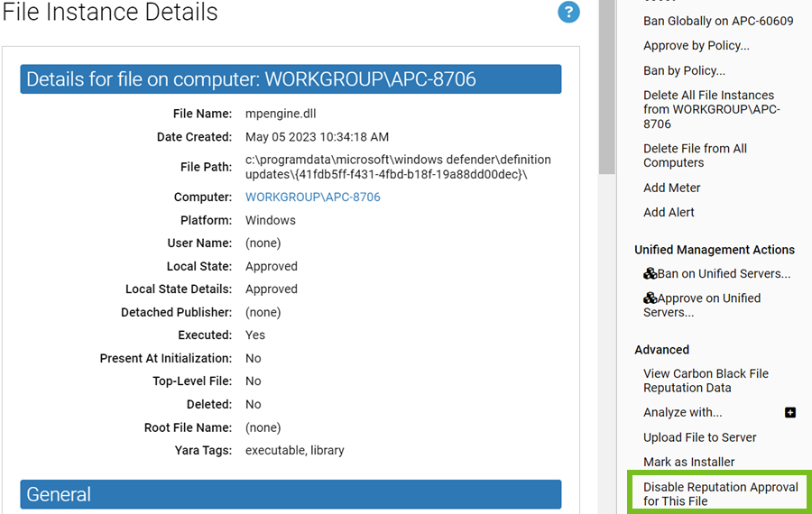Select Ban Globally on APC-60609
This screenshot has width=812, height=514.
tap(718, 22)
